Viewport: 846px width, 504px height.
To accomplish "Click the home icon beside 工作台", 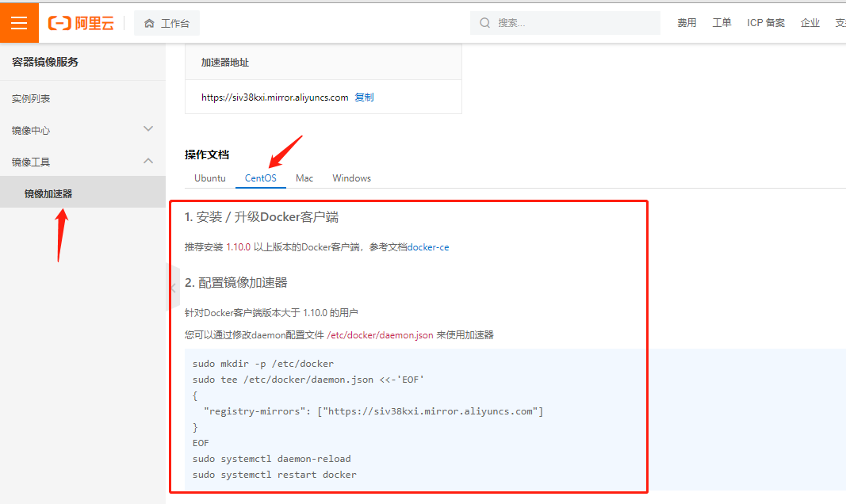I will coord(149,23).
